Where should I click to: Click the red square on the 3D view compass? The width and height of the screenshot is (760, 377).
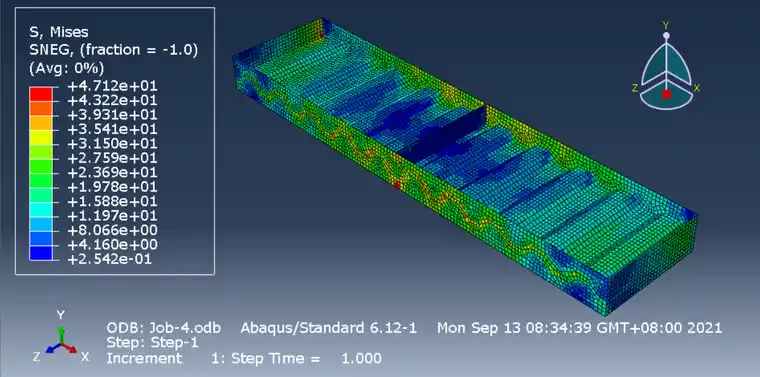666,94
